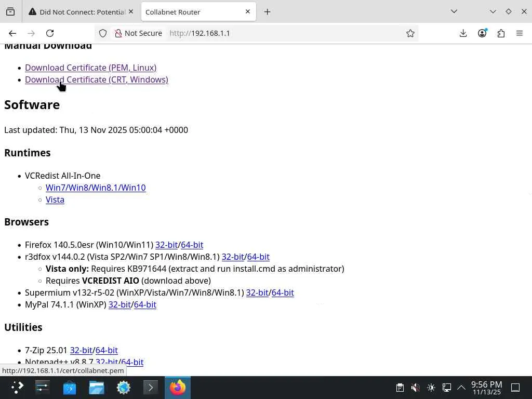Click the show desktop button

pos(515,388)
